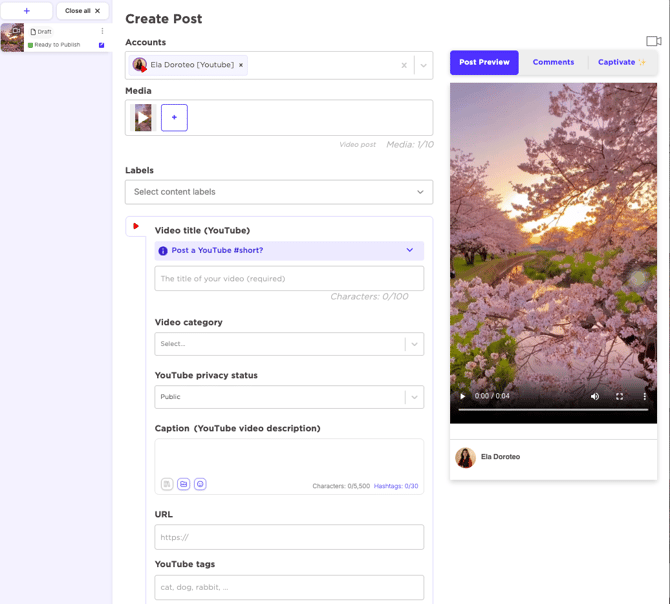The image size is (670, 604).
Task: Add a new post with plus button
Action: (27, 11)
